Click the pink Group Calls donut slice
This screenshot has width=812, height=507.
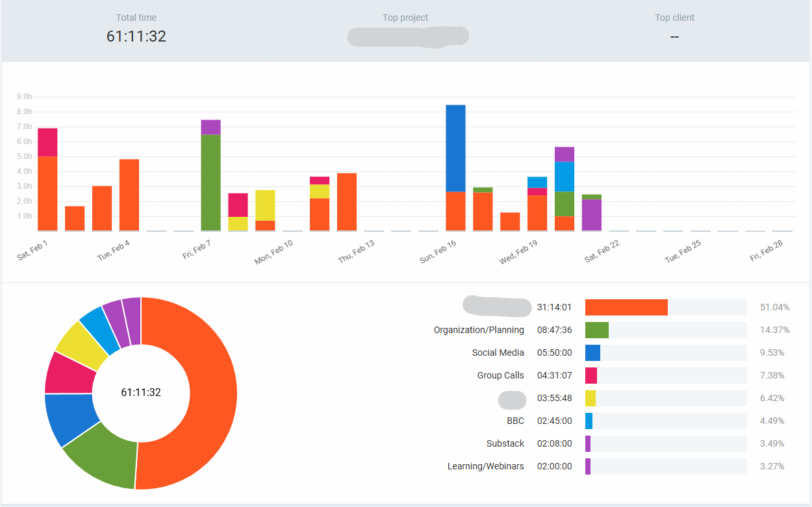[x=68, y=373]
